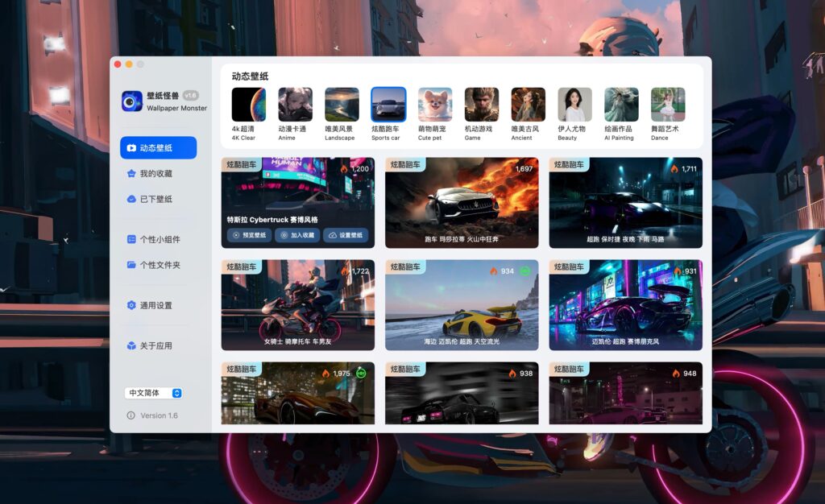Click 设置壁纸 to apply the Cybertruck wallpaper

click(x=345, y=235)
